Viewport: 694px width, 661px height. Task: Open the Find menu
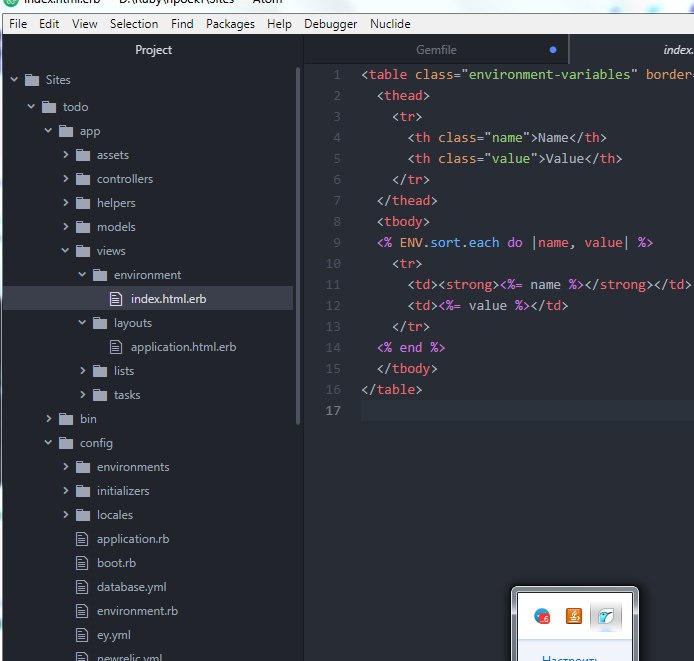click(x=182, y=24)
